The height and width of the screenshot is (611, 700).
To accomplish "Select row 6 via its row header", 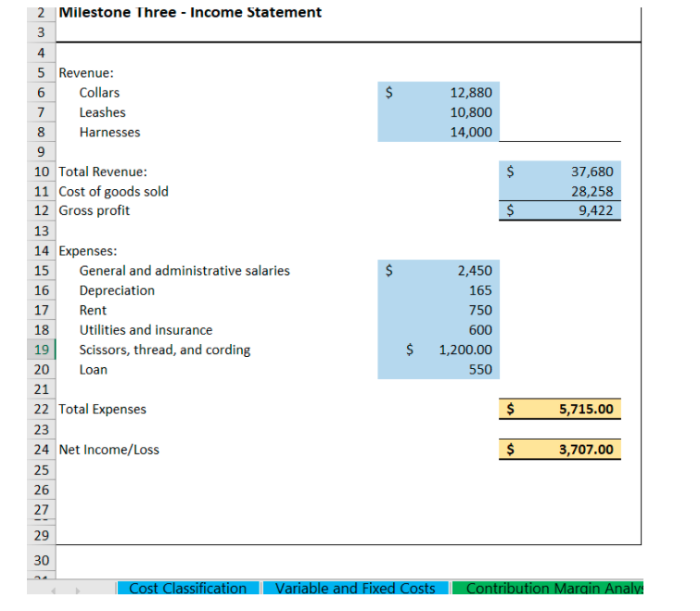I will (x=41, y=93).
